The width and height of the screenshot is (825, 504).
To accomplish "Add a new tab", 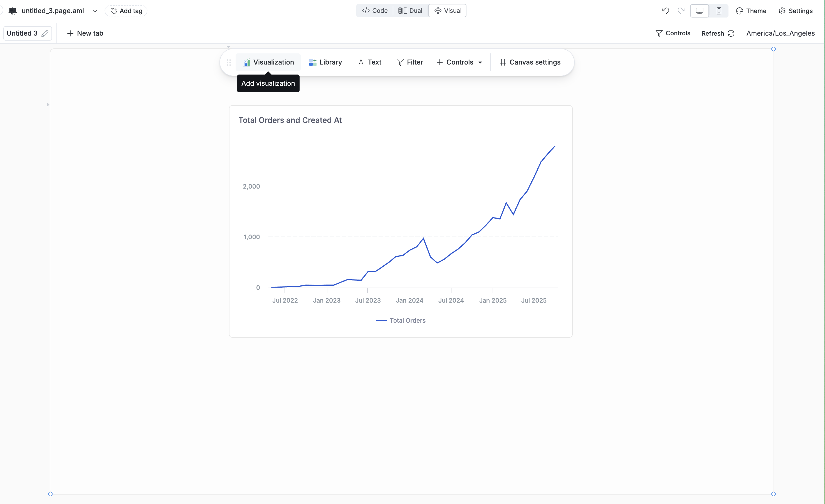I will point(85,33).
